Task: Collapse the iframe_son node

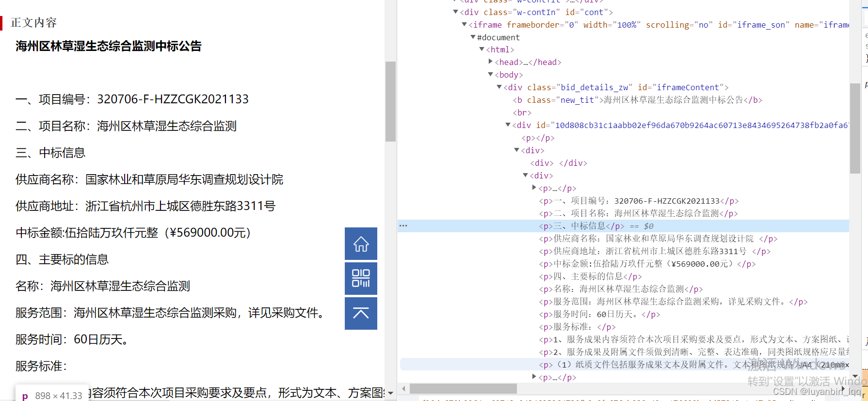Action: pos(464,24)
